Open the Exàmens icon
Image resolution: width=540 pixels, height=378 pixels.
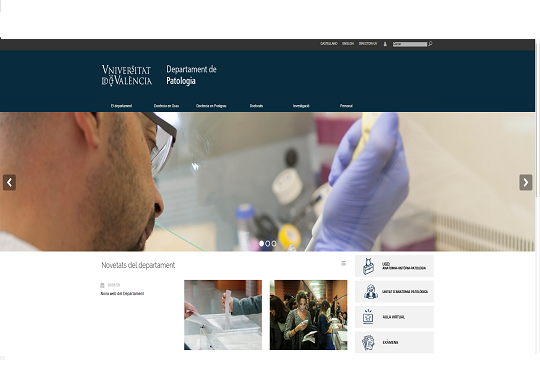368,342
